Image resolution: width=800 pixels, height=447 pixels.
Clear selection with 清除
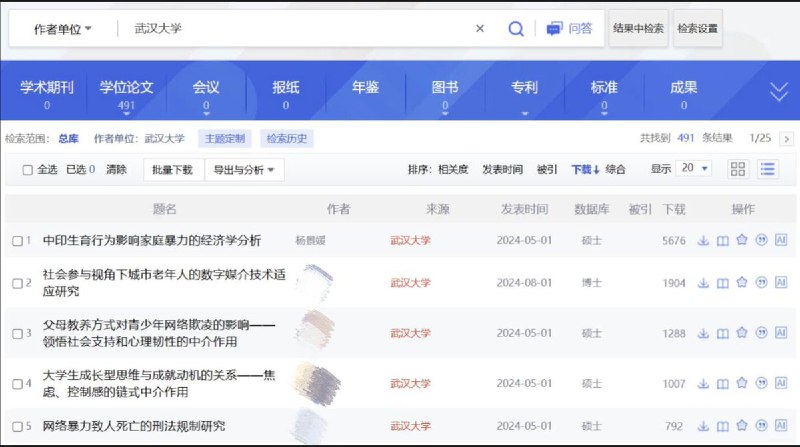pyautogui.click(x=116, y=169)
